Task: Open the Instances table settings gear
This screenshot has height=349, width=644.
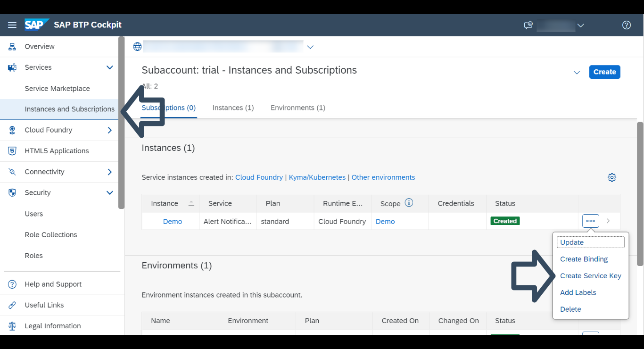Action: coord(612,177)
